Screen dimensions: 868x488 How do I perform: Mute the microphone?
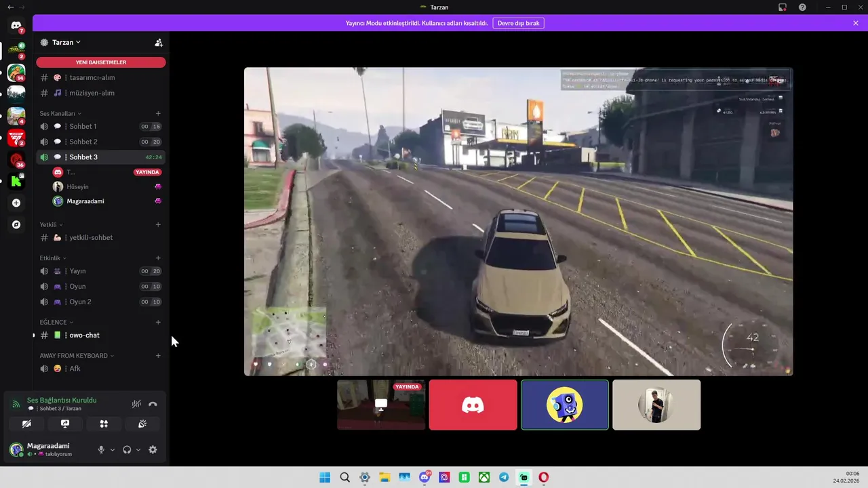coord(101,449)
